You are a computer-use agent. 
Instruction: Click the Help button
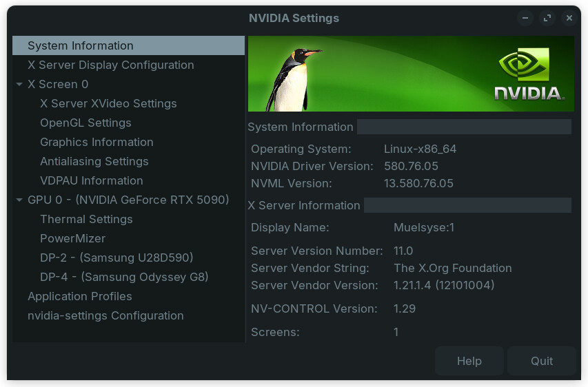click(469, 361)
